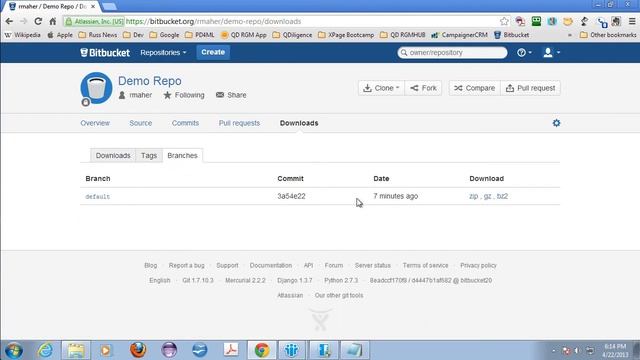
Task: Download default branch as gz
Action: pyautogui.click(x=488, y=197)
